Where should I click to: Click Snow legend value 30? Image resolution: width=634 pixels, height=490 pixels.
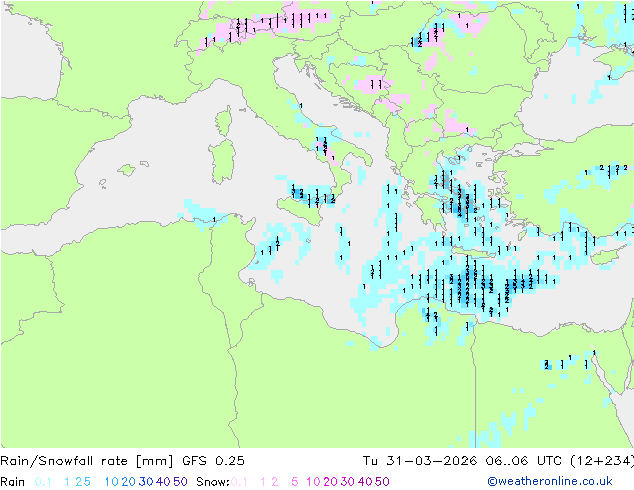tap(348, 482)
